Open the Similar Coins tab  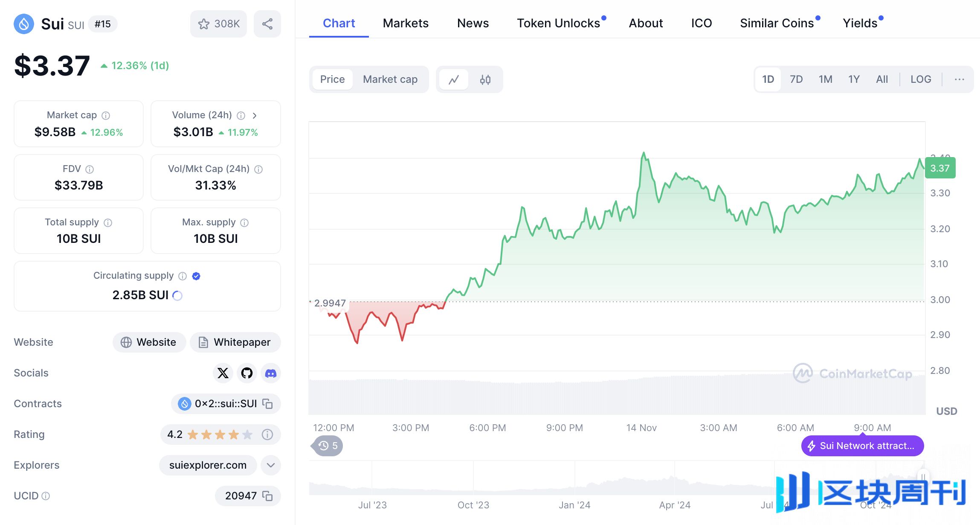pos(777,23)
